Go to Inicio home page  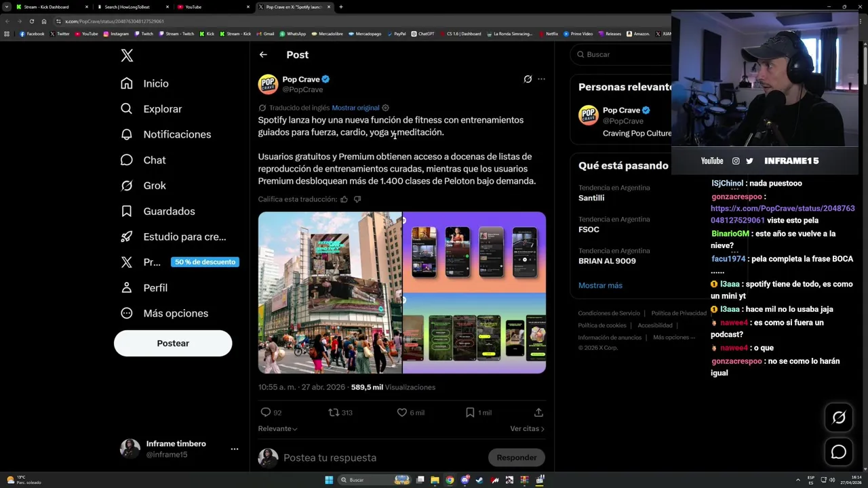pos(144,83)
